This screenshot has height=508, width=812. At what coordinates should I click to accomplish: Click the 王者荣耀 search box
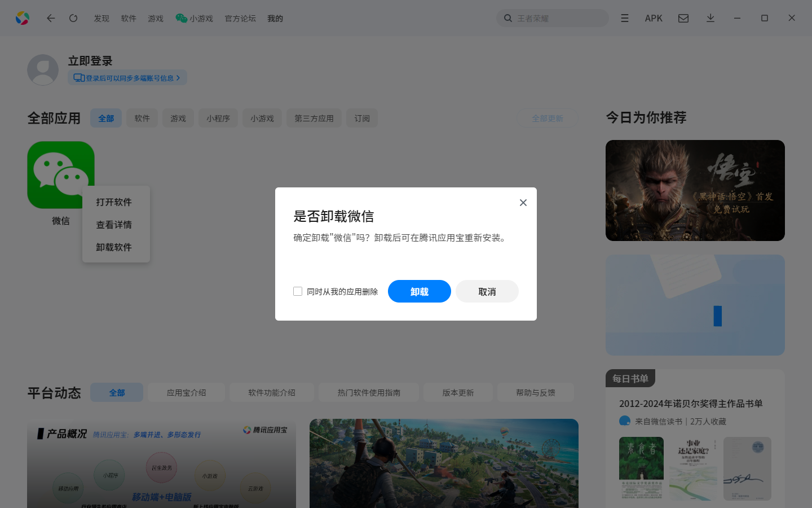[x=552, y=18]
